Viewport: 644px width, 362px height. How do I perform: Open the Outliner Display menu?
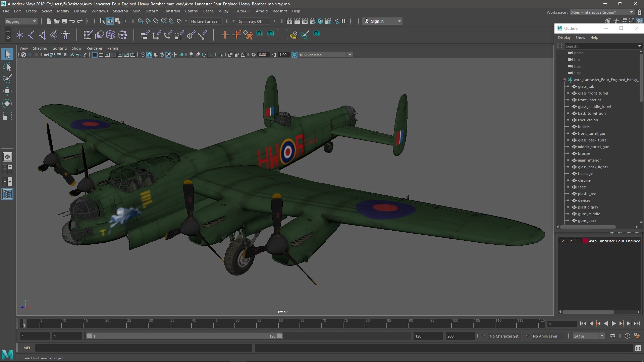tap(564, 38)
